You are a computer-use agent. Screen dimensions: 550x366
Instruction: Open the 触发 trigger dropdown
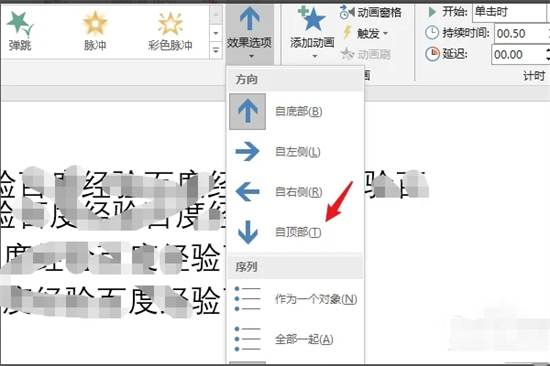(x=365, y=33)
